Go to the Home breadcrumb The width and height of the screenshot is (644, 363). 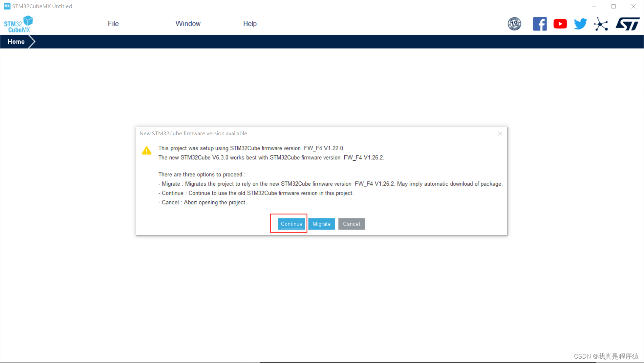coord(16,42)
